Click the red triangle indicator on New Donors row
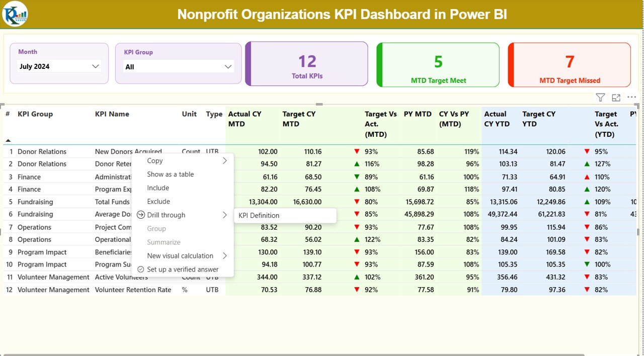 click(x=357, y=151)
